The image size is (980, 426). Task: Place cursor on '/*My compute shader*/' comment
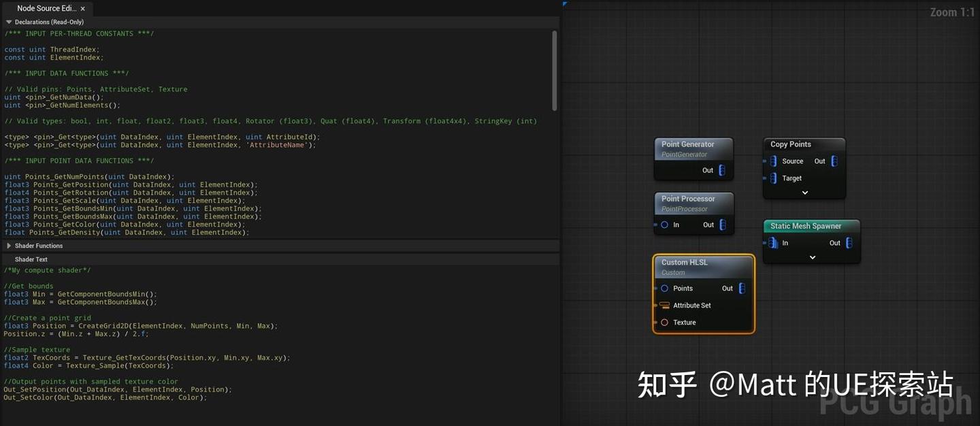coord(47,270)
